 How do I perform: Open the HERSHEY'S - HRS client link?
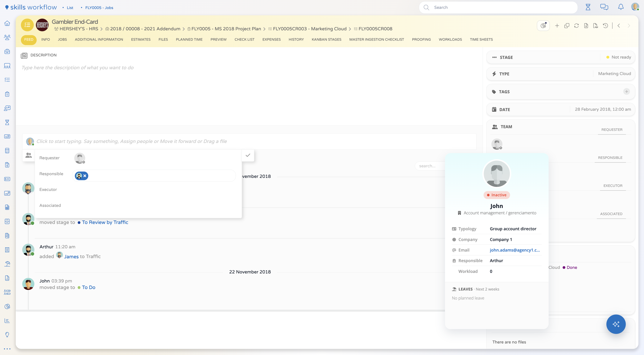pos(79,29)
